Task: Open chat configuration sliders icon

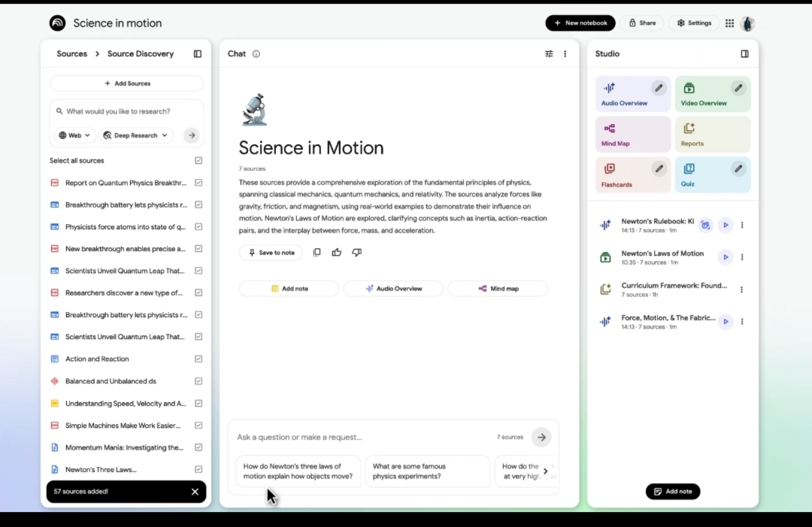Action: (549, 54)
